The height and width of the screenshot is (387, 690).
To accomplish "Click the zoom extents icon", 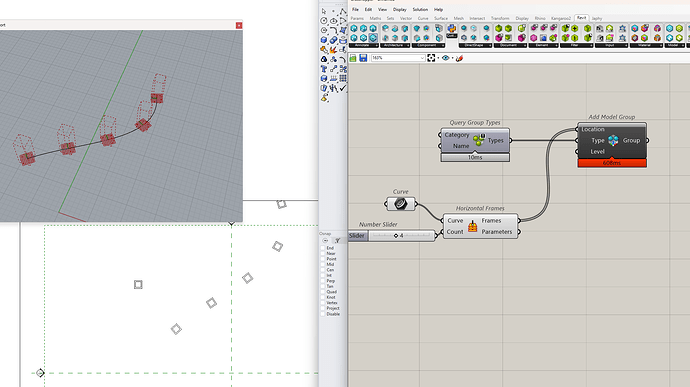I will [431, 58].
